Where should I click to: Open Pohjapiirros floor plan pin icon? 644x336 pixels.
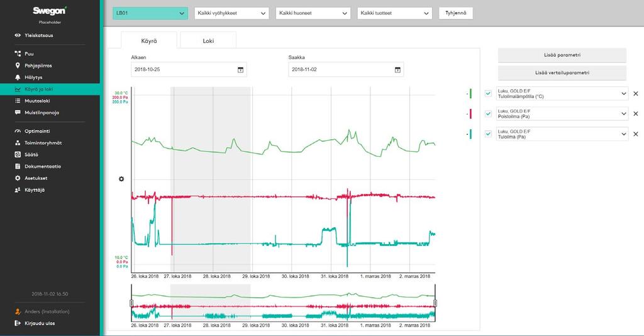[18, 65]
